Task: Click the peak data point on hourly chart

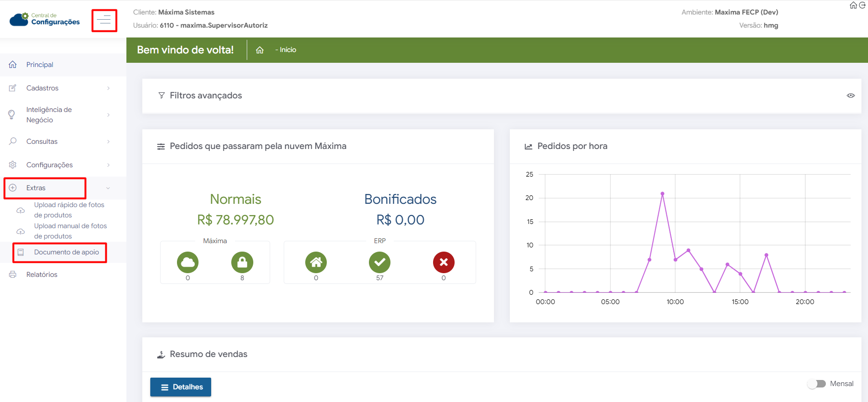Action: (x=662, y=194)
